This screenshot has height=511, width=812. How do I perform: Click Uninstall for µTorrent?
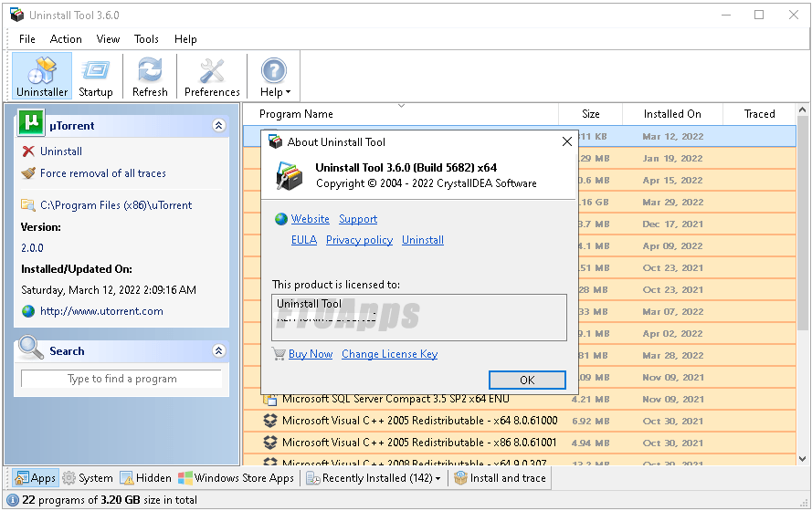pos(61,151)
